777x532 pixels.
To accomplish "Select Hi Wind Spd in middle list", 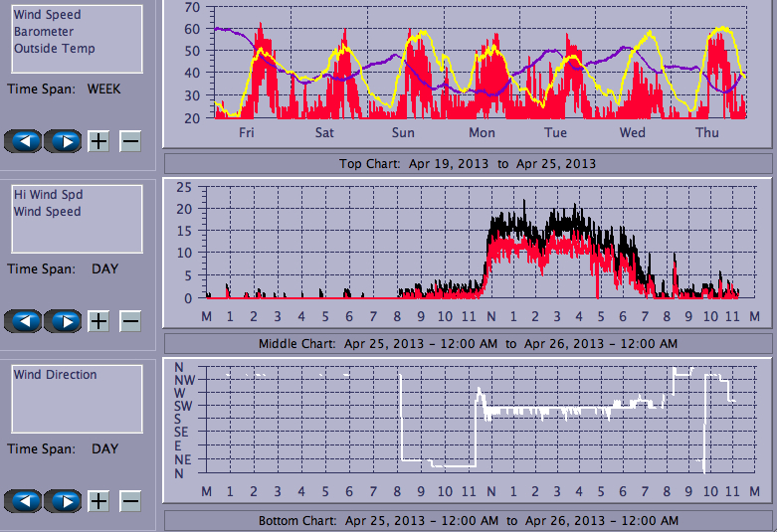I will pyautogui.click(x=48, y=195).
